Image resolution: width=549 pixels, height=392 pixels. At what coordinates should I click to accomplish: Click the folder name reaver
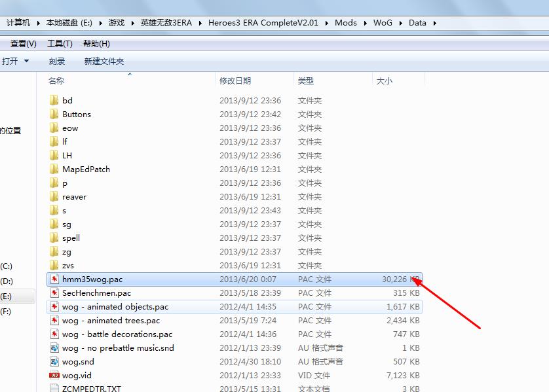pos(74,197)
